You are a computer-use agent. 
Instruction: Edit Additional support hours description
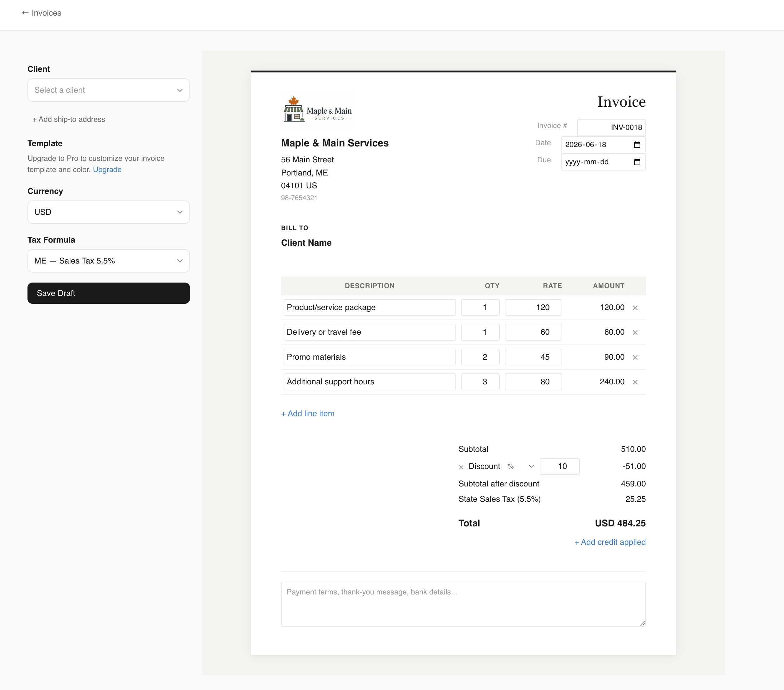click(370, 382)
